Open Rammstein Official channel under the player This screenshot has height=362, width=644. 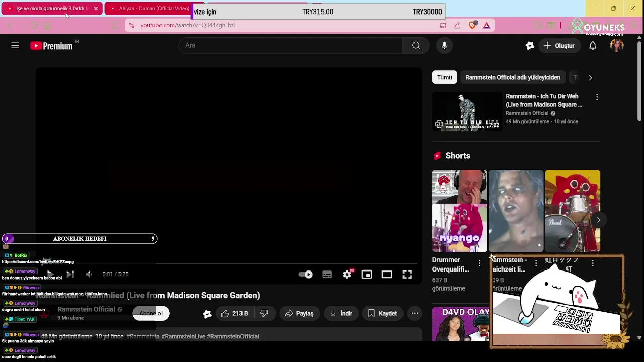[x=87, y=309]
